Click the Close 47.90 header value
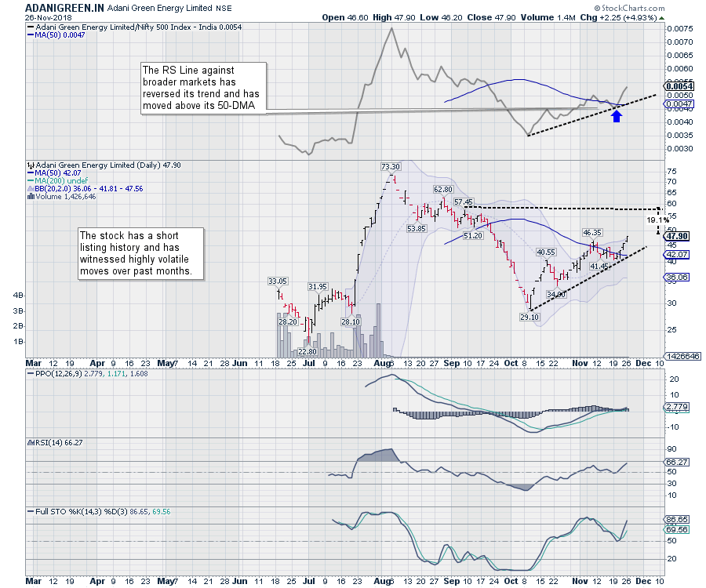Viewport: 706px width, 588px height. (x=492, y=17)
